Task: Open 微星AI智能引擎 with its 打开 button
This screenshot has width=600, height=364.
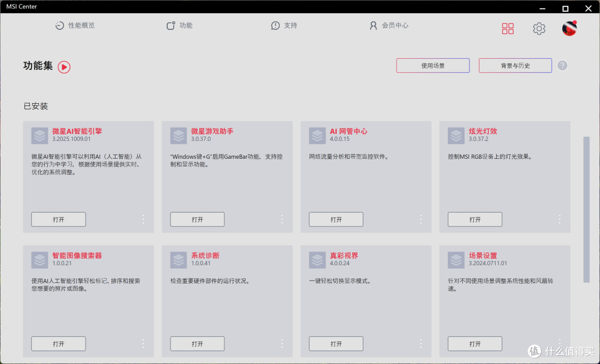Action: click(x=58, y=220)
